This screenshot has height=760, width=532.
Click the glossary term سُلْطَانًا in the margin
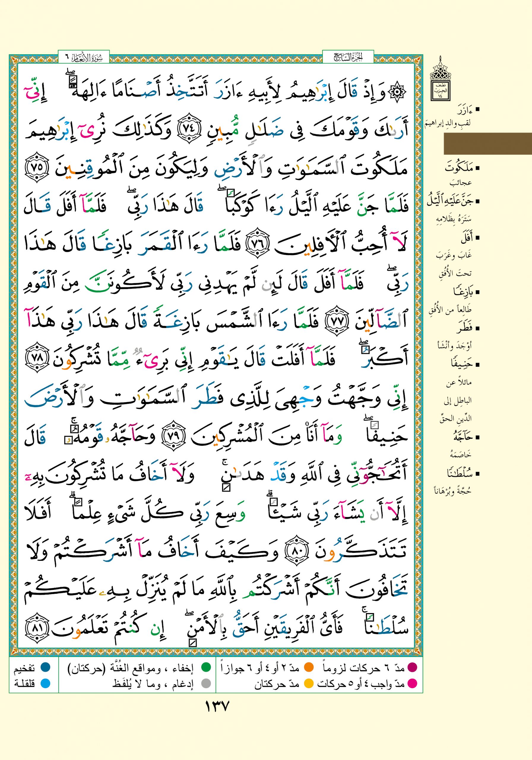(458, 474)
